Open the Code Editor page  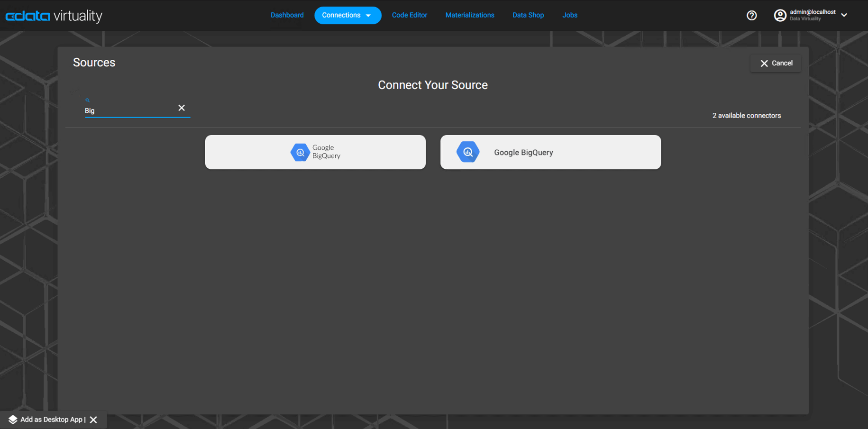coord(410,15)
